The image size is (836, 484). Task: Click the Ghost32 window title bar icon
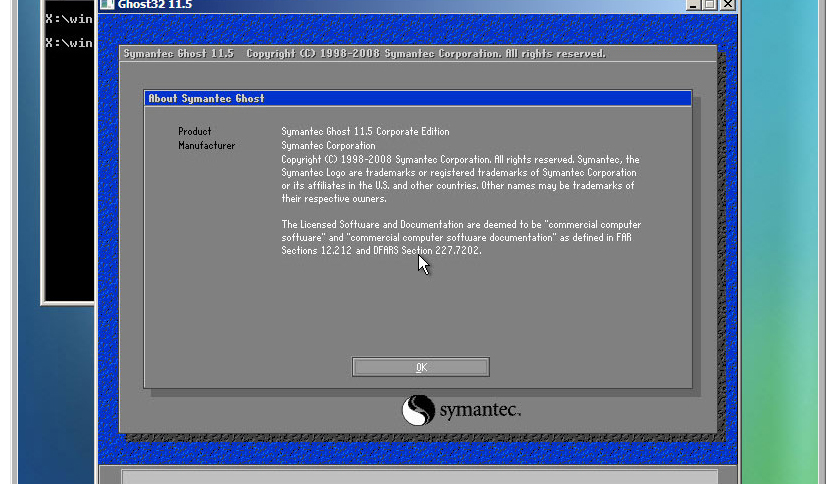[x=107, y=4]
